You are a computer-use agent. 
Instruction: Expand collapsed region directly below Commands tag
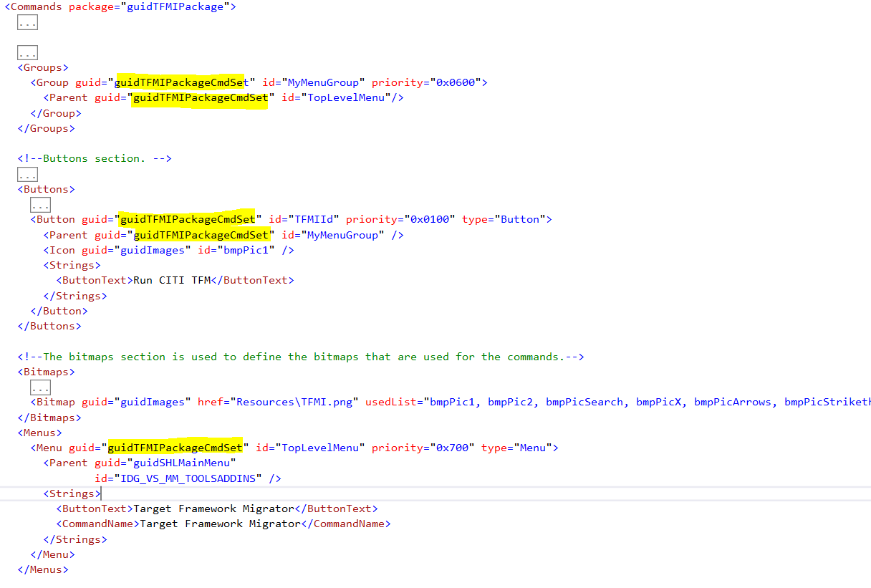(x=27, y=23)
